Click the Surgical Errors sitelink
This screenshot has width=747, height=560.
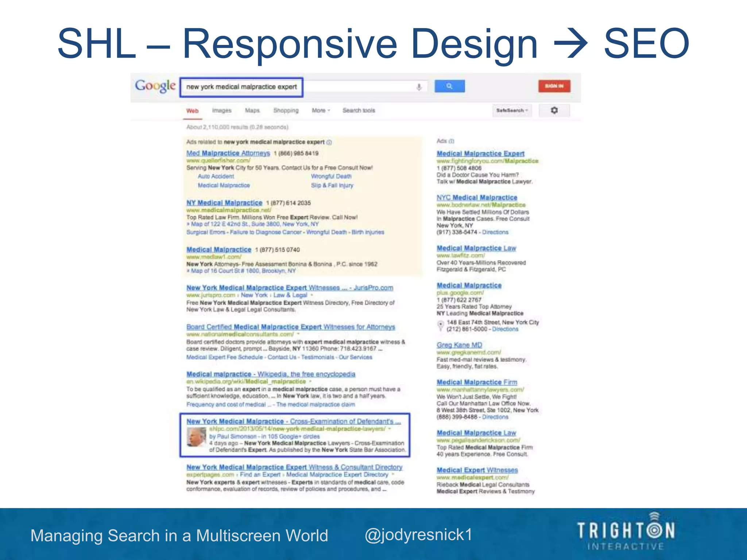pyautogui.click(x=206, y=232)
